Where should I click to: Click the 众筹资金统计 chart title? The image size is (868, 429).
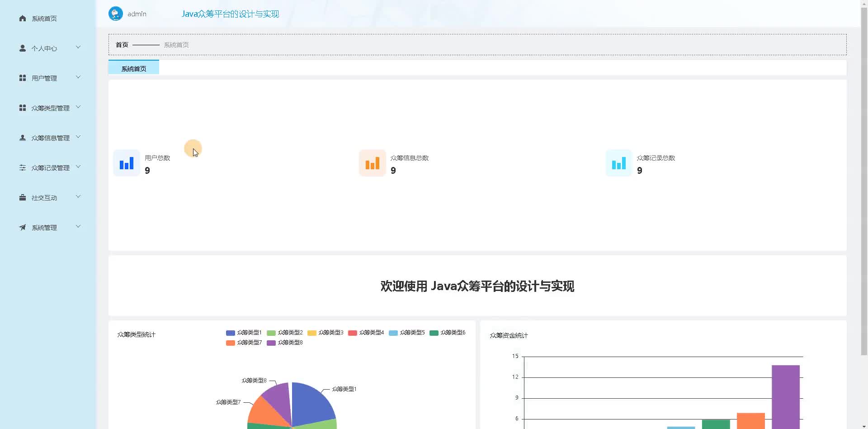click(509, 335)
